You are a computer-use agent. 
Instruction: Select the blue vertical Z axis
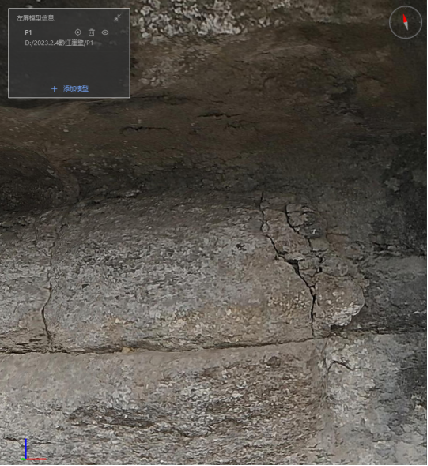[x=26, y=449]
